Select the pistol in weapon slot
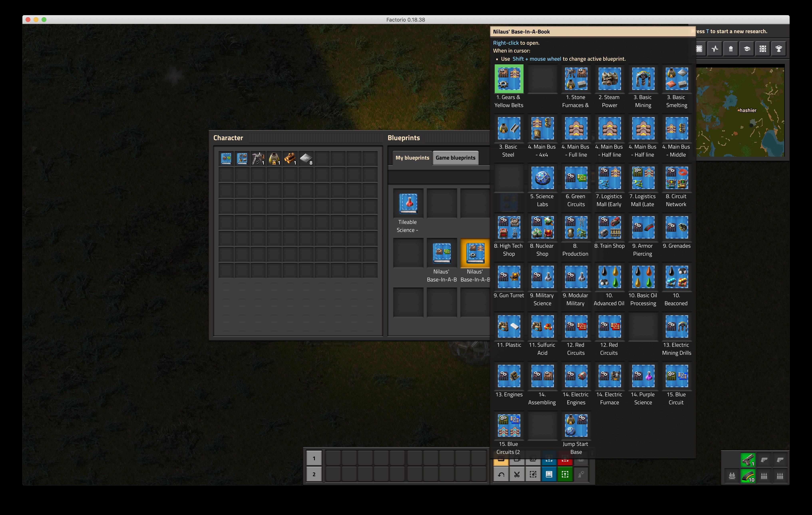 point(748,460)
